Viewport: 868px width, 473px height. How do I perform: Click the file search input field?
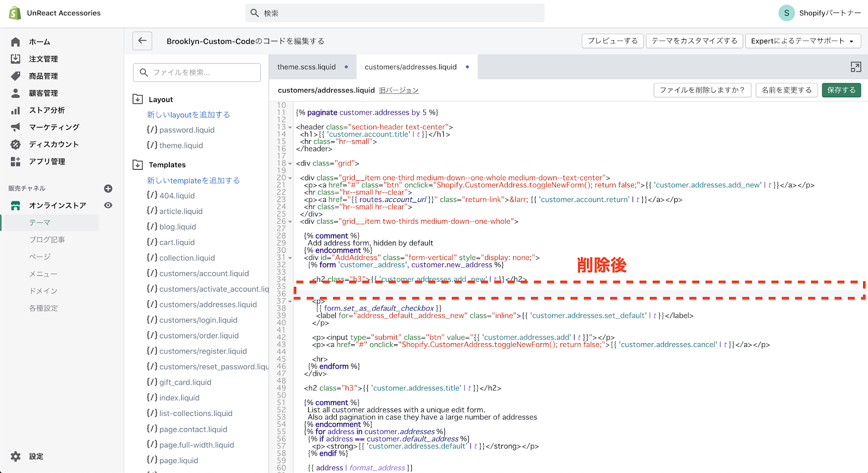(x=197, y=72)
